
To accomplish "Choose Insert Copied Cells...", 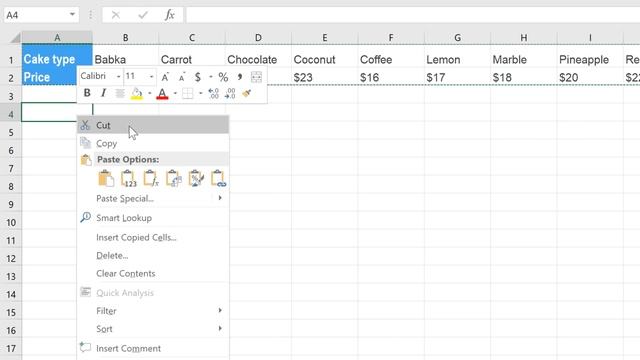I will click(x=153, y=237).
